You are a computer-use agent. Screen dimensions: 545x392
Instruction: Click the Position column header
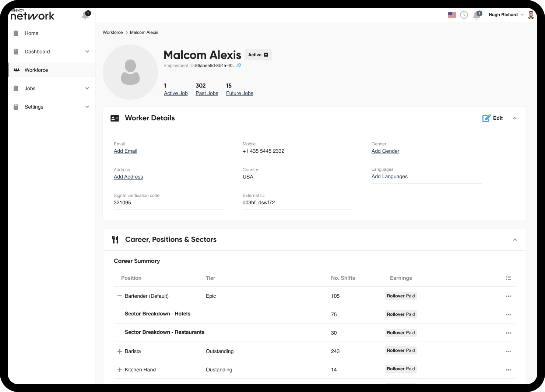pyautogui.click(x=131, y=278)
